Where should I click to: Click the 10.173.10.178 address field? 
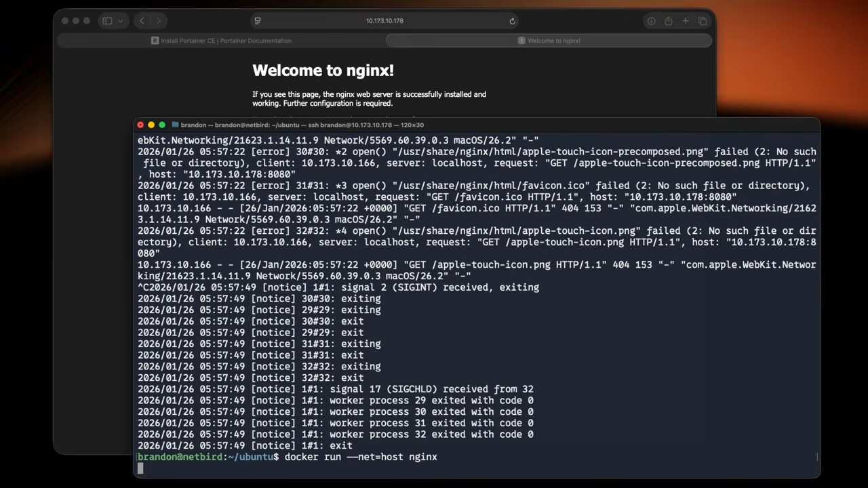click(384, 21)
